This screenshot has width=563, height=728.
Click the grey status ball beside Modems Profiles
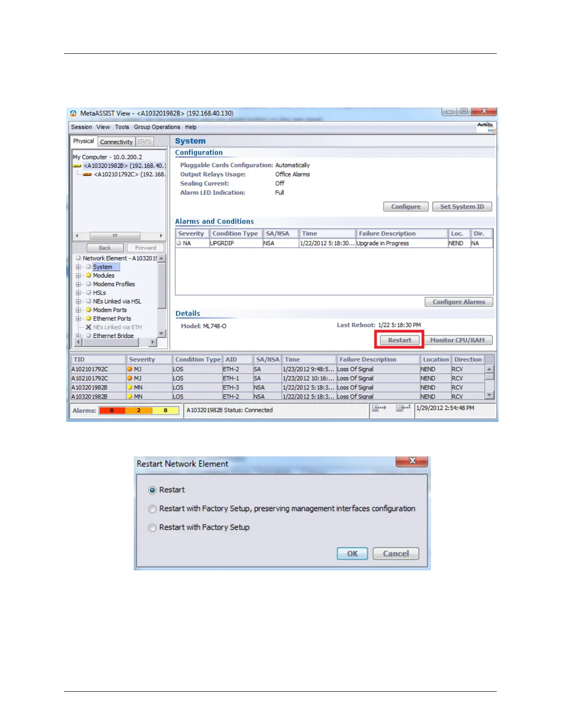89,284
